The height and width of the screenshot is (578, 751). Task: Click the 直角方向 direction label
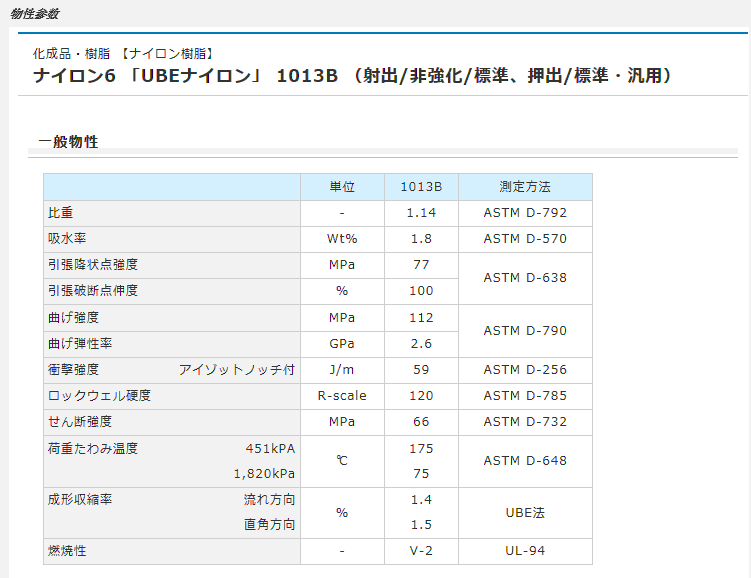269,524
